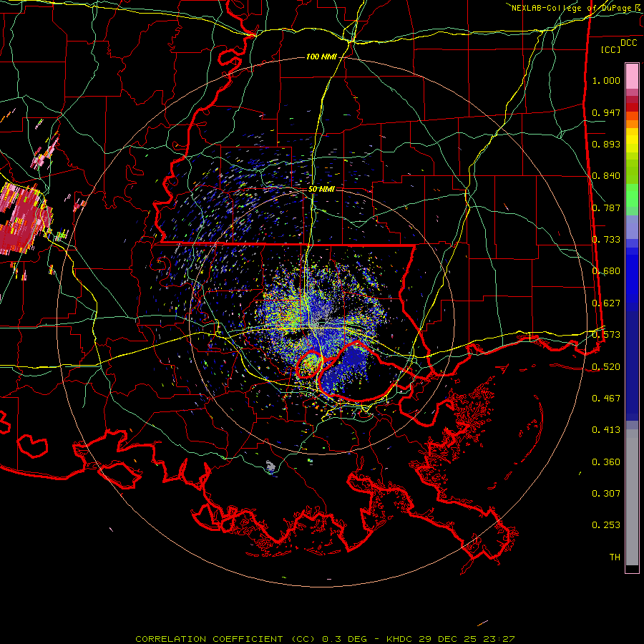
Task: Click the "KHDC" station ID in caption
Action: coord(401,639)
